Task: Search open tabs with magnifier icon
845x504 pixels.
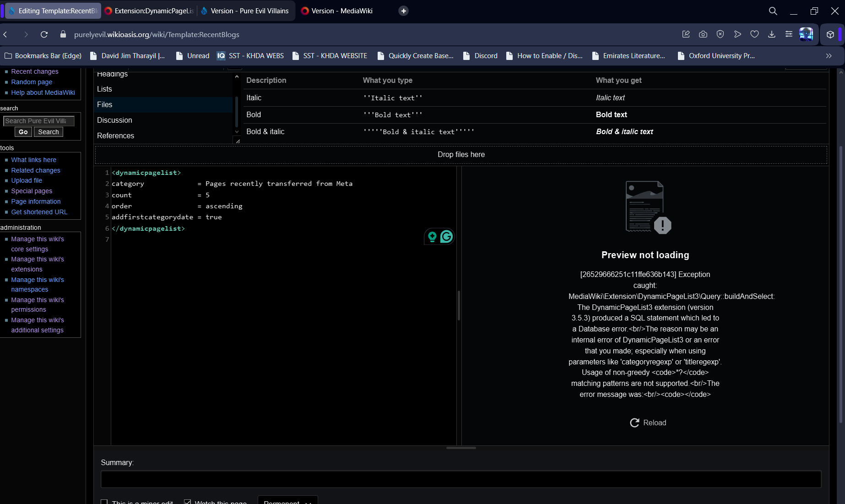Action: click(773, 11)
